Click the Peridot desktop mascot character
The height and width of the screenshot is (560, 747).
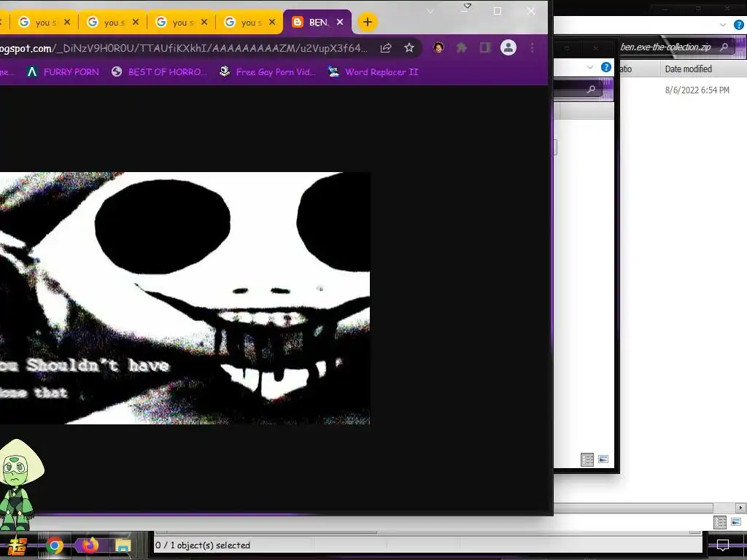[x=19, y=483]
